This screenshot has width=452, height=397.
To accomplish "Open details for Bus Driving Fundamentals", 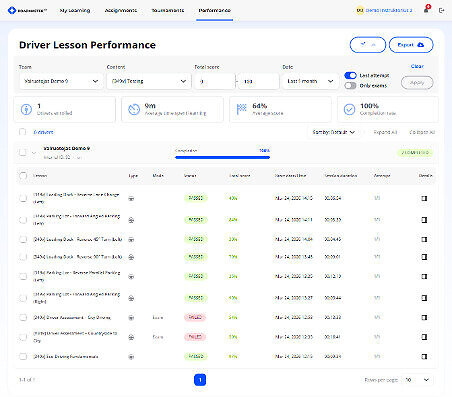I will pyautogui.click(x=424, y=357).
